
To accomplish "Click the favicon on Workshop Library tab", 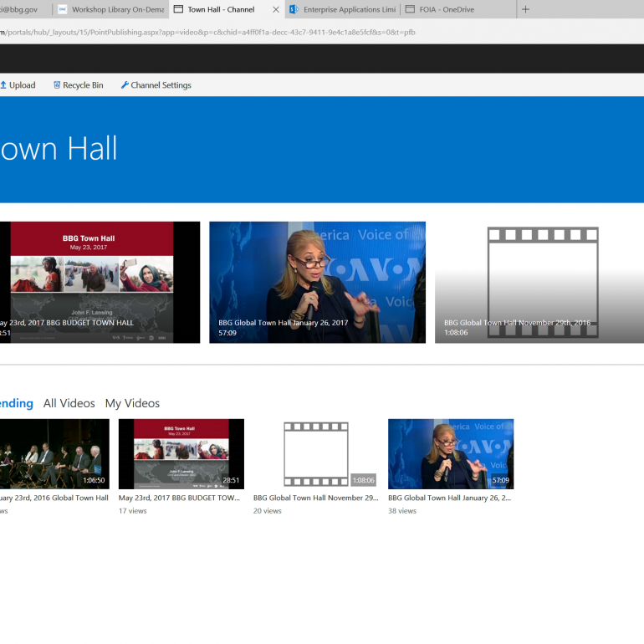I will point(63,9).
